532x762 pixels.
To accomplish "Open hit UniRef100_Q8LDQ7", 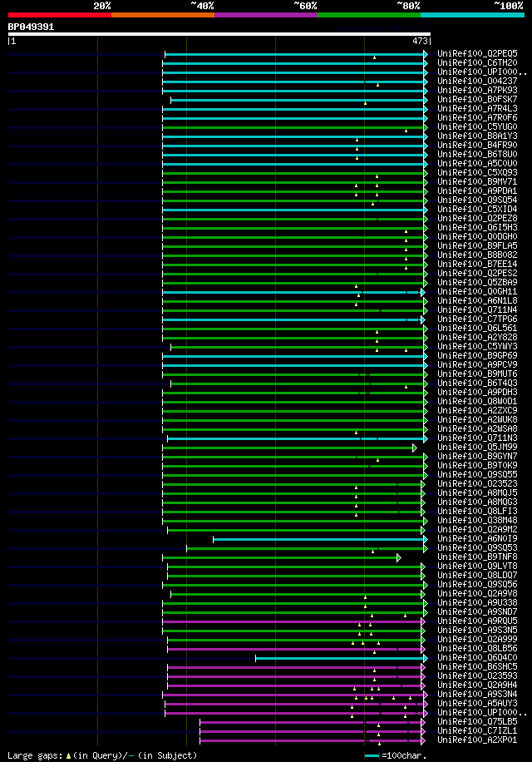I will 477,576.
